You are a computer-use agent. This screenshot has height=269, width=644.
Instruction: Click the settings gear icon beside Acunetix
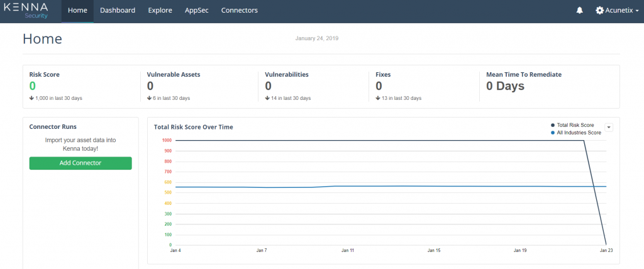click(599, 11)
